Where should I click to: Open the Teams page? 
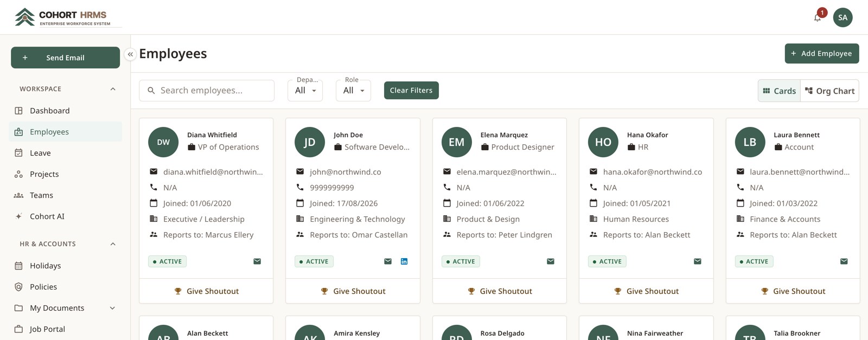coord(65,195)
